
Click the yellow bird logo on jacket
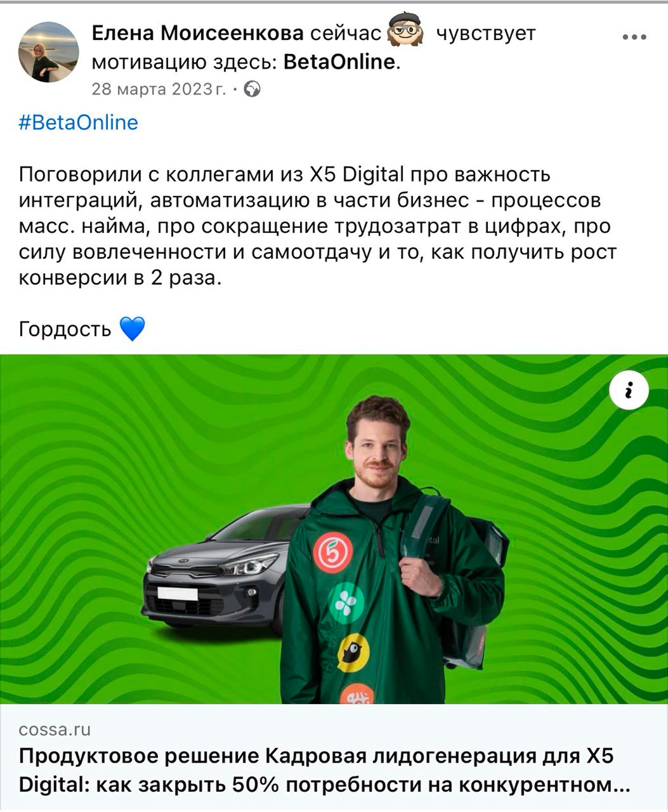(x=352, y=653)
